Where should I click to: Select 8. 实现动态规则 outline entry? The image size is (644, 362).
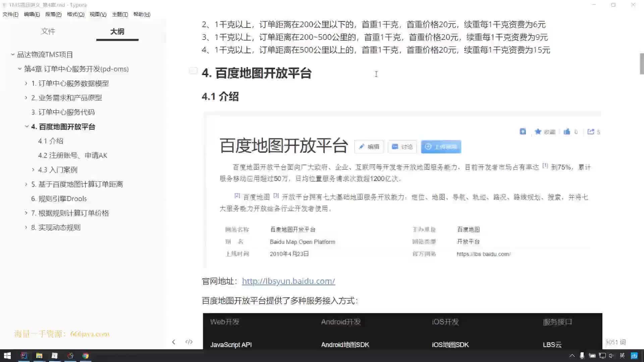pos(56,228)
